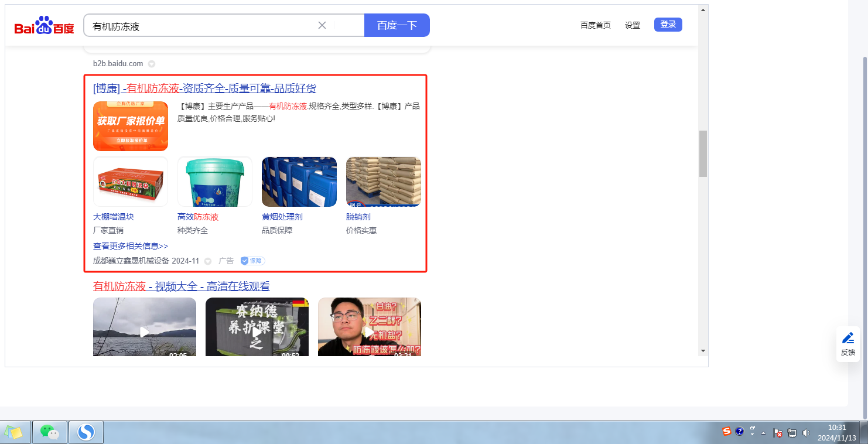Click the volume speaker tray icon
Viewport: 868px width, 444px height.
pos(806,433)
